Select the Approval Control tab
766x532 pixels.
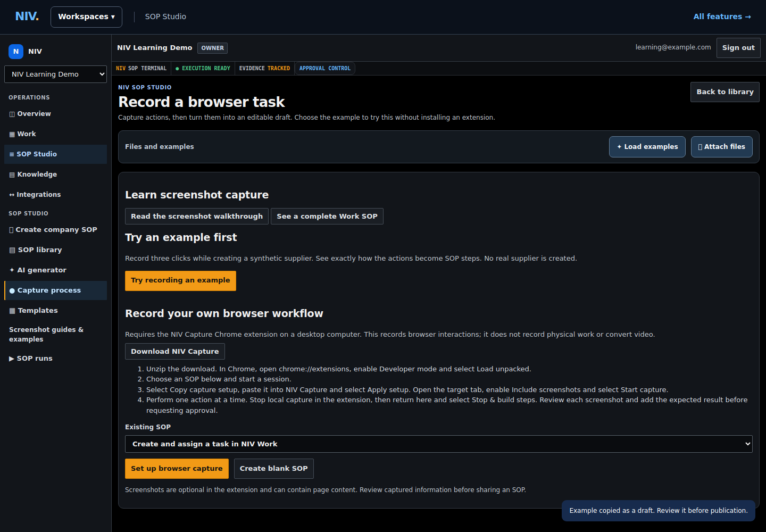coord(324,69)
